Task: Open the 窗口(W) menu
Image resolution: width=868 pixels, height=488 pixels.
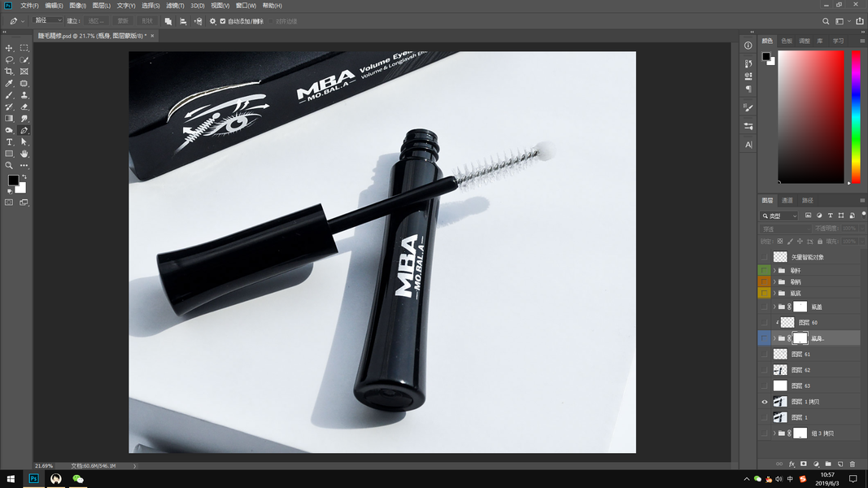Action: (x=246, y=6)
